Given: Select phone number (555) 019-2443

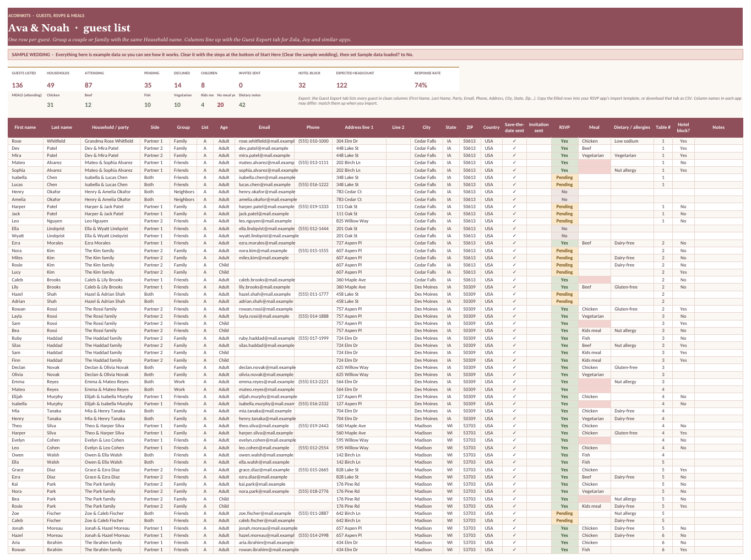Looking at the screenshot, I should coord(313,426).
